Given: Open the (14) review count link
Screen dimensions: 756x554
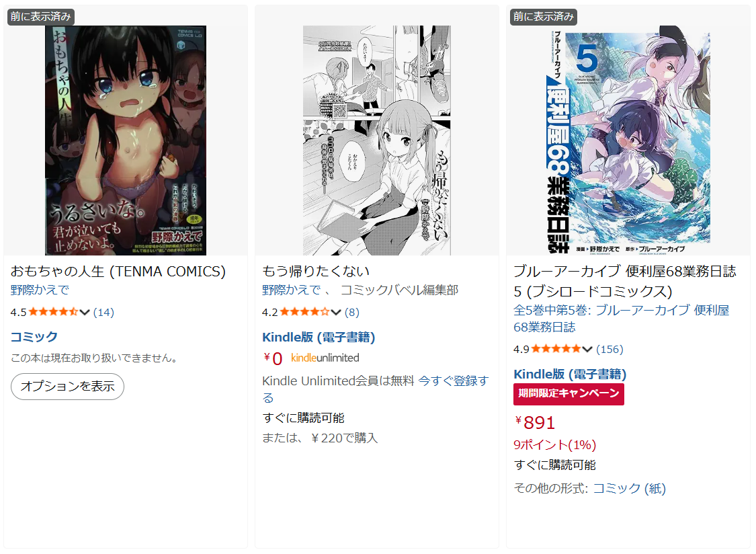Looking at the screenshot, I should pyautogui.click(x=103, y=312).
